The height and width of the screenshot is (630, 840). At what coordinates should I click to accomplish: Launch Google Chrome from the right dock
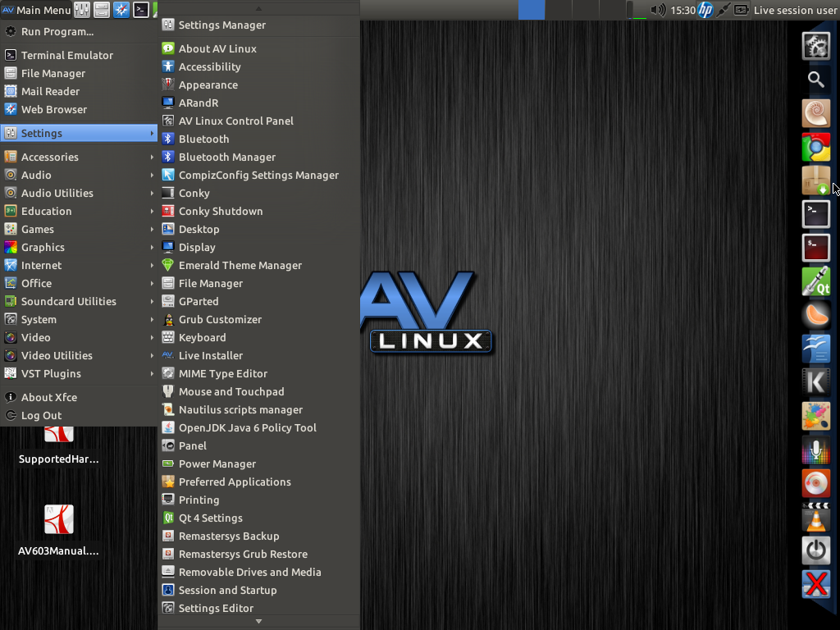(816, 147)
